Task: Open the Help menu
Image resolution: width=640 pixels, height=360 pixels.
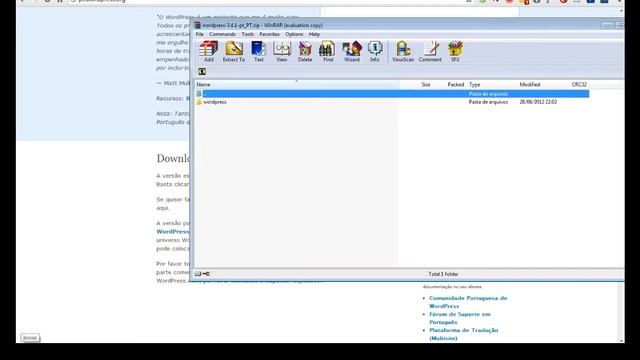Action: [x=314, y=34]
